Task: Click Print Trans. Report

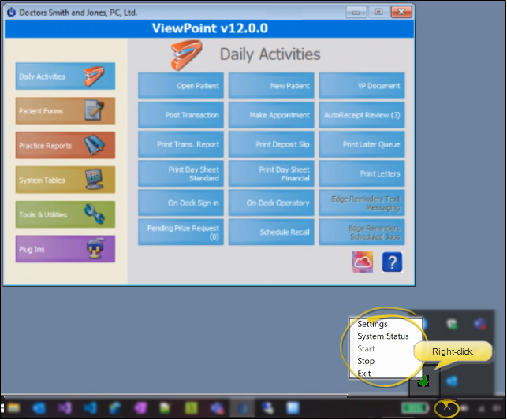Action: 181,144
